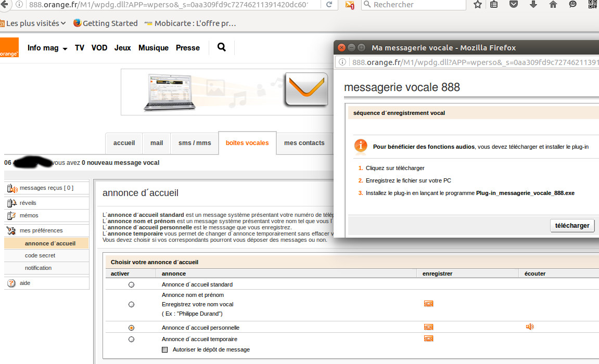Click the record icon for Annonce d'accueil personnelle
The height and width of the screenshot is (364, 599).
tap(429, 327)
